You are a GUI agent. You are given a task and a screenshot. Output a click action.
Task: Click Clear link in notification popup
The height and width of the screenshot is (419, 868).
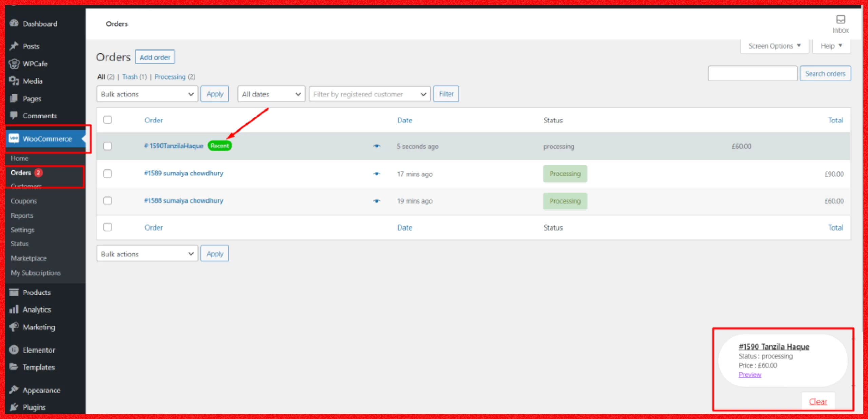tap(818, 402)
